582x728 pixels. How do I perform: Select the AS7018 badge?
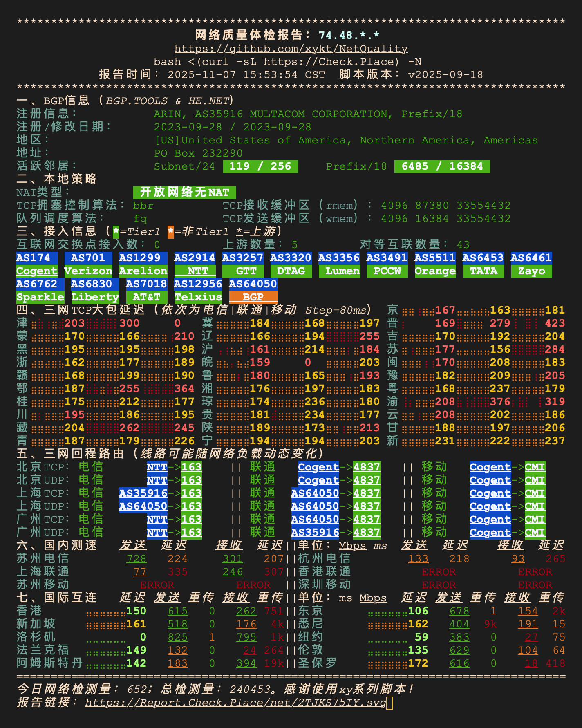tap(147, 284)
